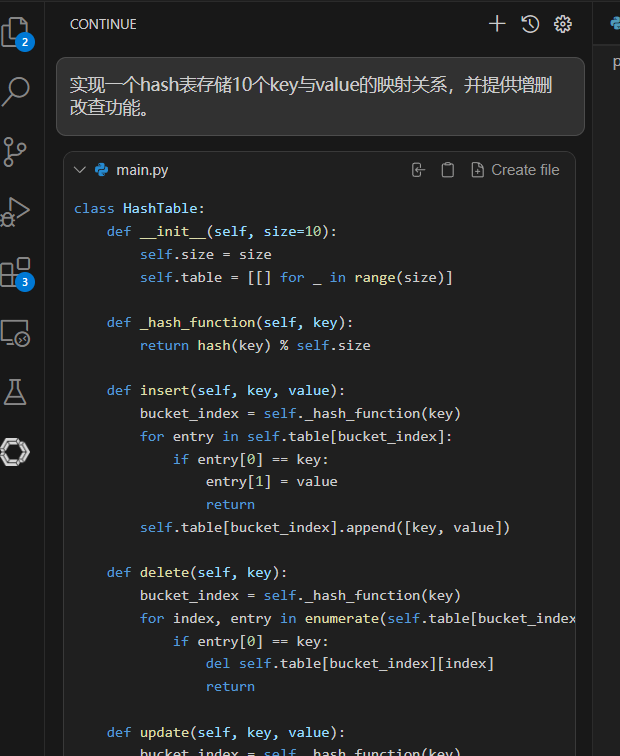Viewport: 620px width, 756px height.
Task: Click the 'def __init__(self, size=10):' line
Action: (x=222, y=231)
